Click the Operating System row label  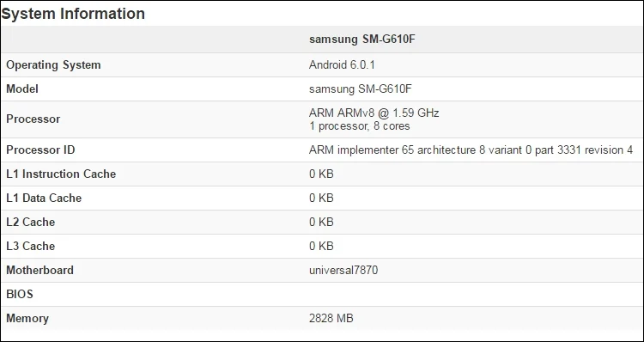pyautogui.click(x=53, y=65)
